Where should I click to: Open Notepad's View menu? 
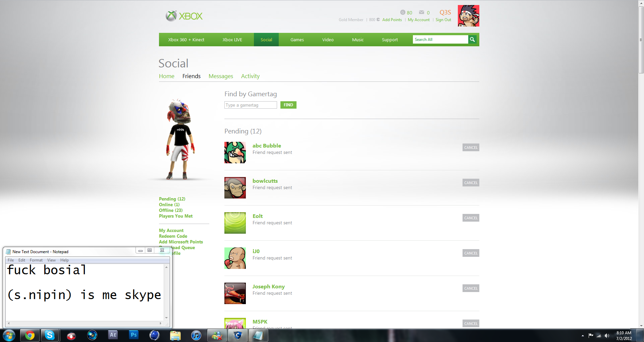(51, 260)
